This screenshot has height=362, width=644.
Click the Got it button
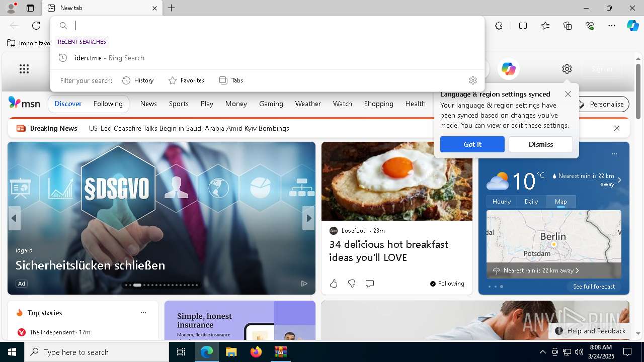tap(472, 144)
